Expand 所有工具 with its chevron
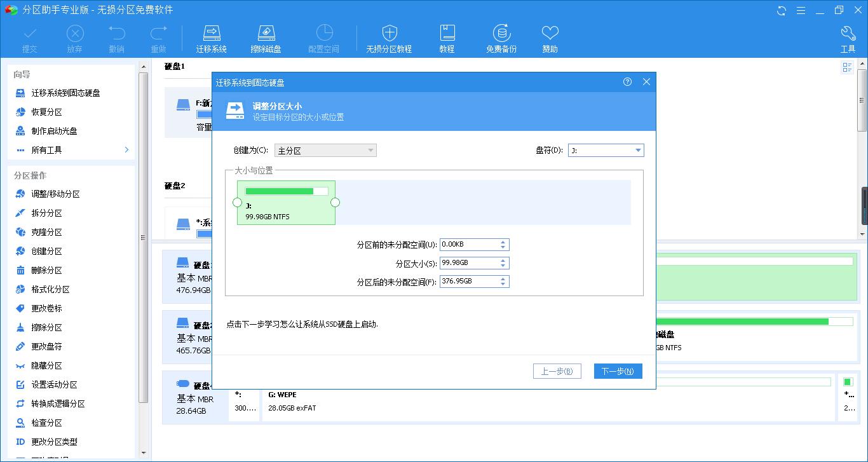The width and height of the screenshot is (868, 462). pyautogui.click(x=125, y=150)
